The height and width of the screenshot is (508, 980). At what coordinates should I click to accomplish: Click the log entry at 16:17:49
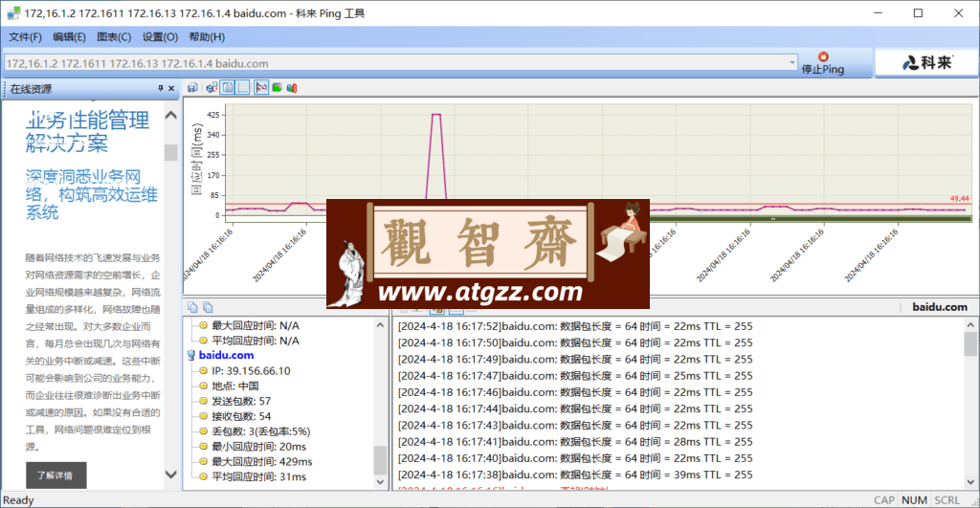tap(575, 360)
